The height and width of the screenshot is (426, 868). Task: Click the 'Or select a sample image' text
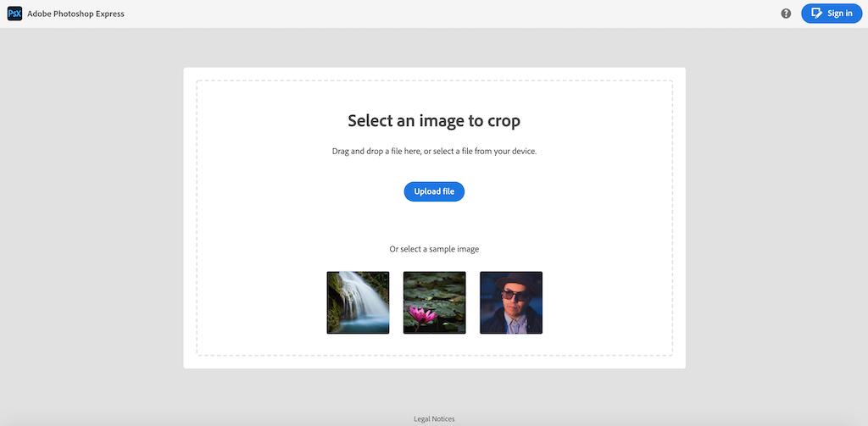434,249
